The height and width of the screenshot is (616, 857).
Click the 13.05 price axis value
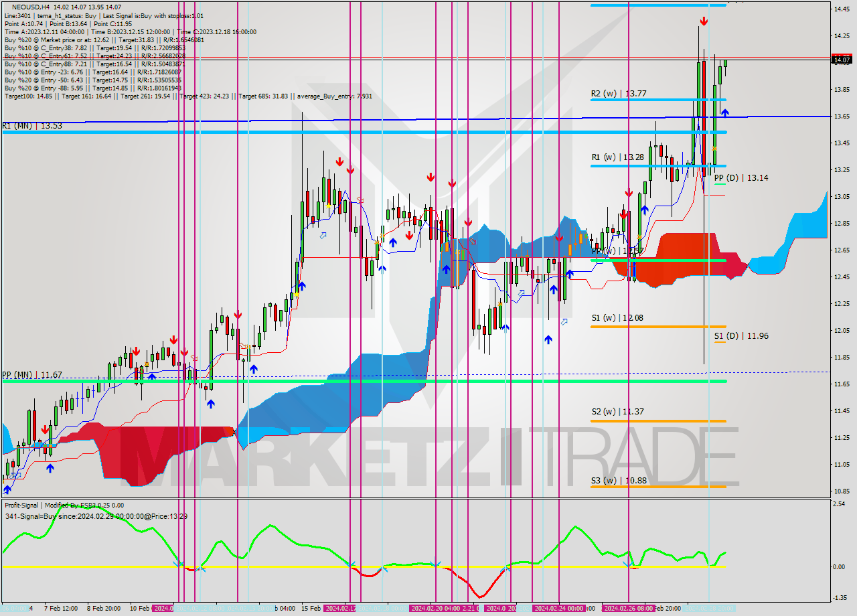[842, 196]
